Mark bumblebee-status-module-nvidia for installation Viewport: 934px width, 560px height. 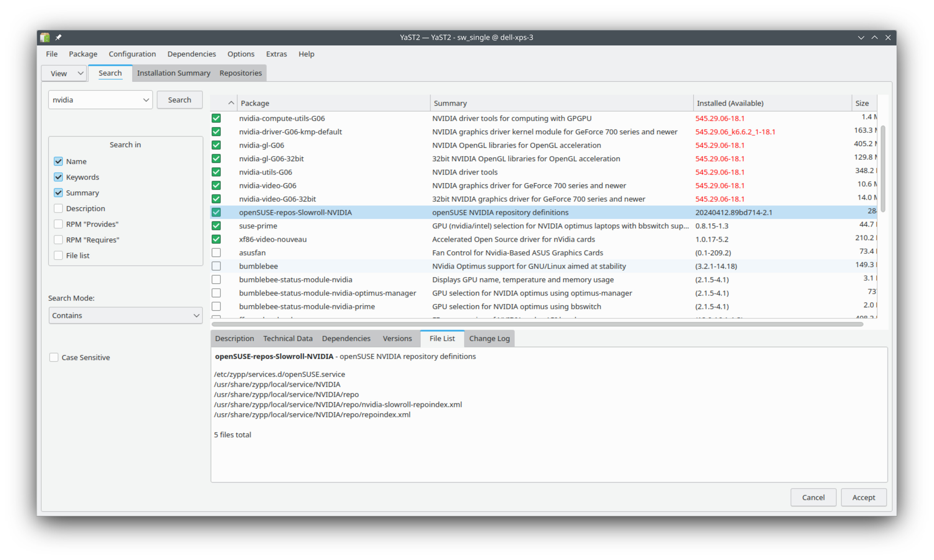[216, 280]
